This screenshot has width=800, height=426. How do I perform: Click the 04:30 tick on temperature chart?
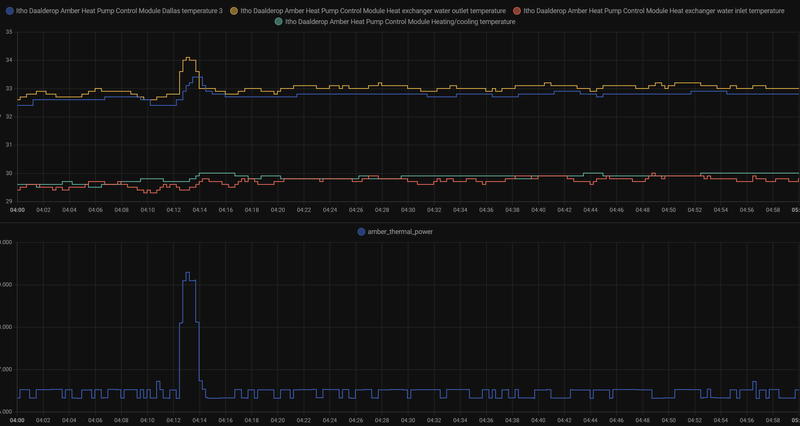point(408,210)
